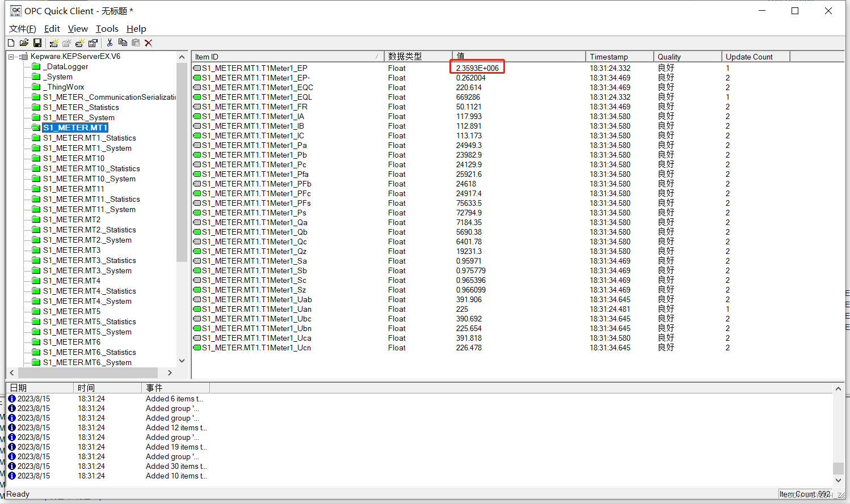The width and height of the screenshot is (850, 504).
Task: Delete items with the red X icon
Action: point(149,43)
